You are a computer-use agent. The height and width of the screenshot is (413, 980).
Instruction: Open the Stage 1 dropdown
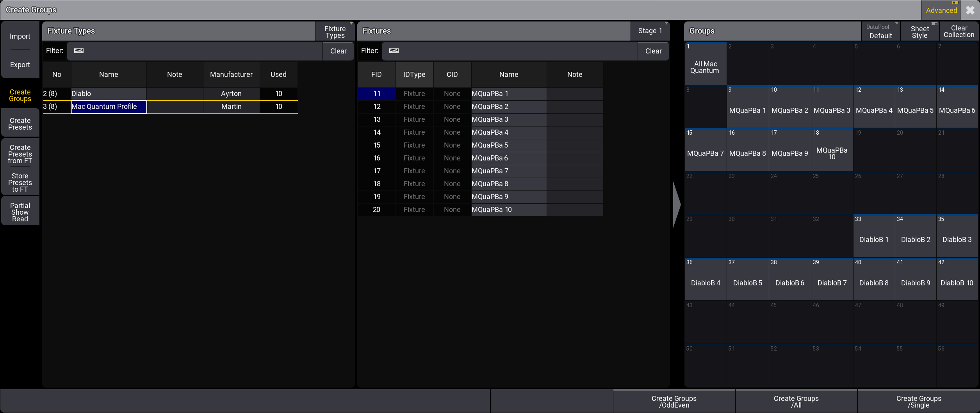[650, 31]
